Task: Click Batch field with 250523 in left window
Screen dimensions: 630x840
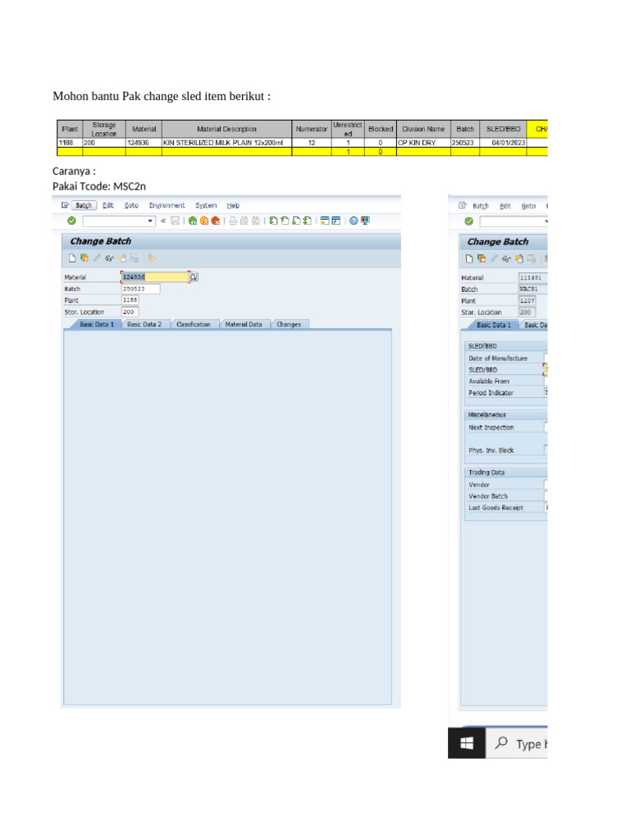Action: (x=141, y=289)
